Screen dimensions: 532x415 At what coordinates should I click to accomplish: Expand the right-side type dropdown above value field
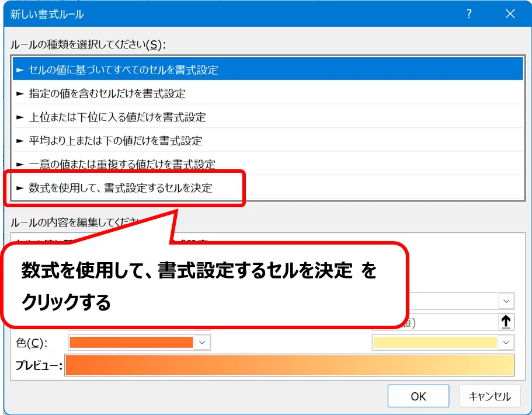[506, 301]
